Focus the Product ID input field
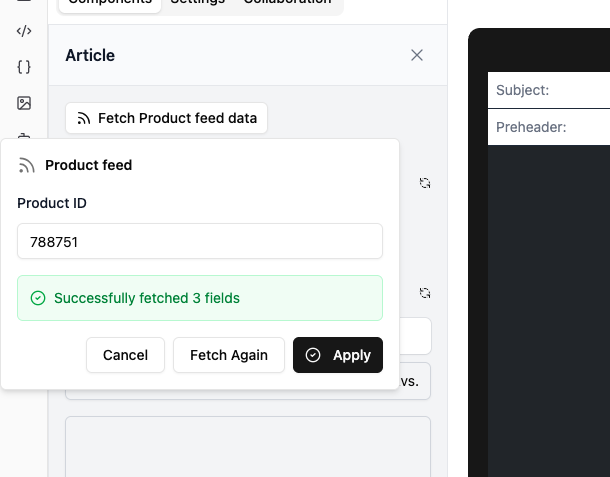Image resolution: width=610 pixels, height=477 pixels. 200,241
